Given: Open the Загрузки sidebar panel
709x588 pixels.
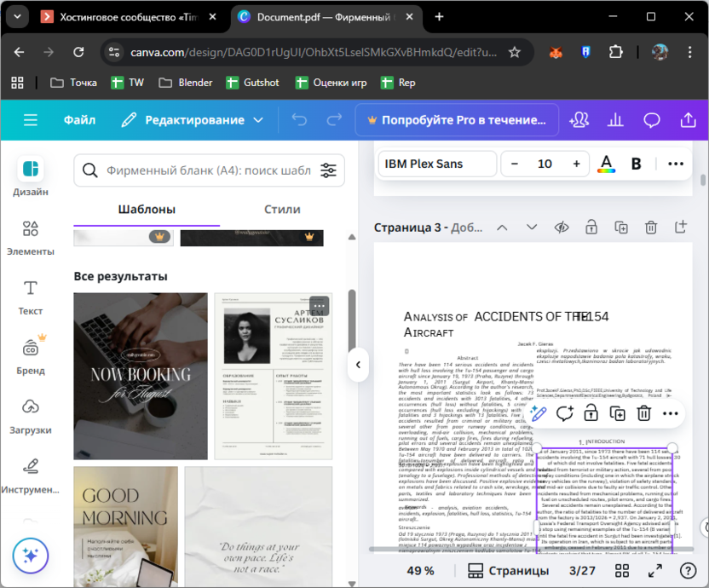Looking at the screenshot, I should (30, 418).
